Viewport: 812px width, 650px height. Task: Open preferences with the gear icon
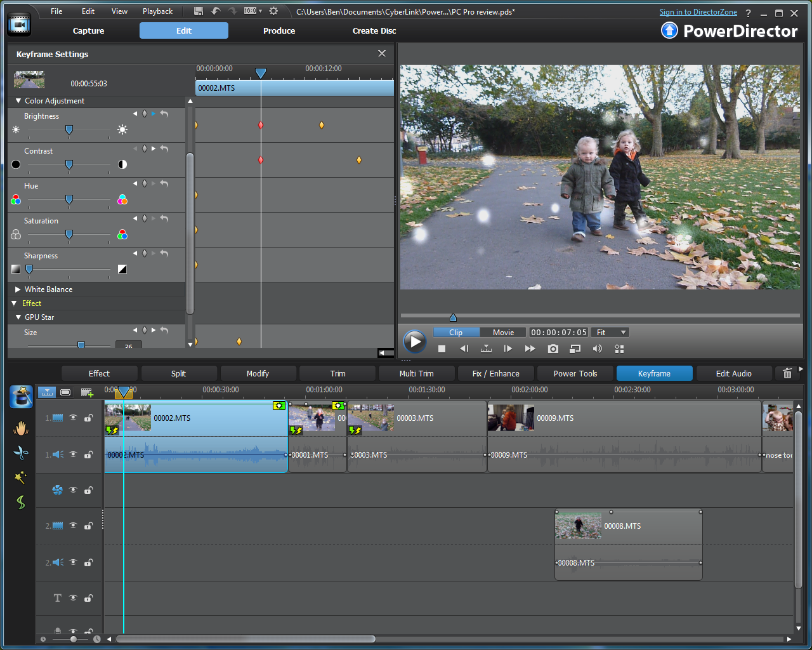(x=273, y=11)
